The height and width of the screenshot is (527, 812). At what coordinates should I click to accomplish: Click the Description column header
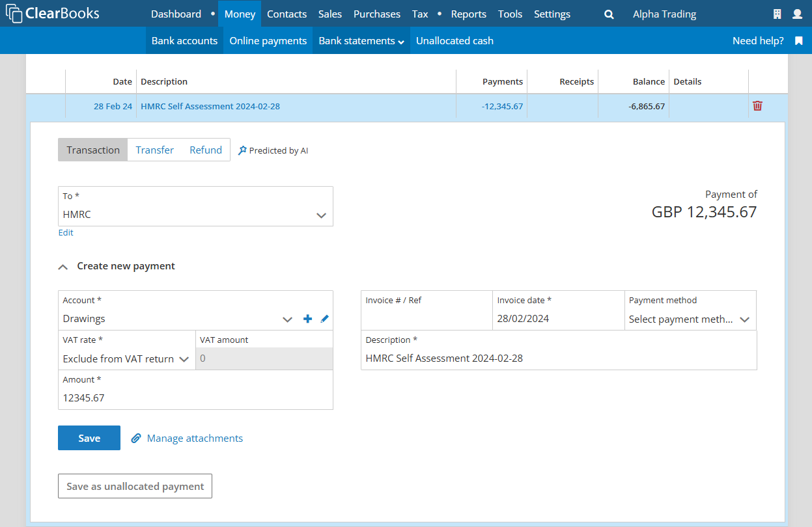164,81
